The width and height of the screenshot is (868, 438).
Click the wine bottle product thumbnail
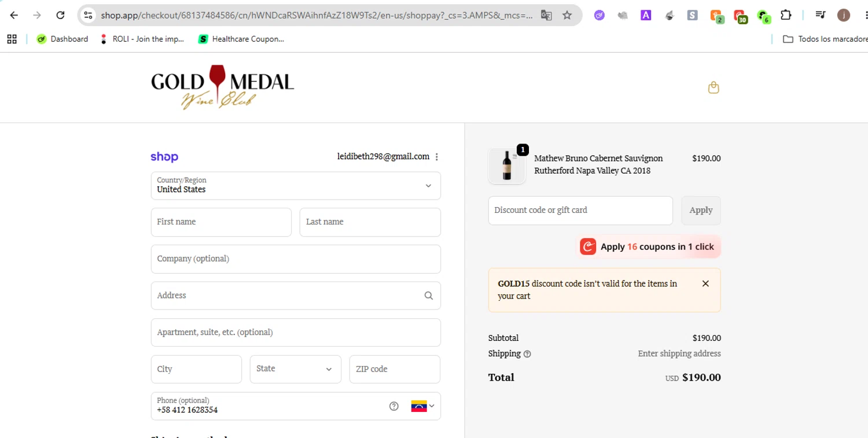point(507,165)
